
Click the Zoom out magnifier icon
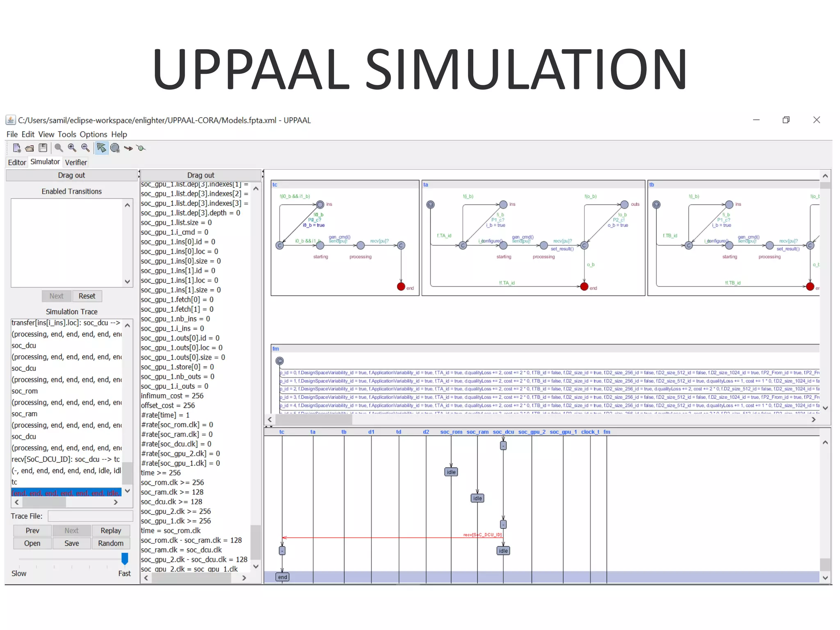pos(85,148)
